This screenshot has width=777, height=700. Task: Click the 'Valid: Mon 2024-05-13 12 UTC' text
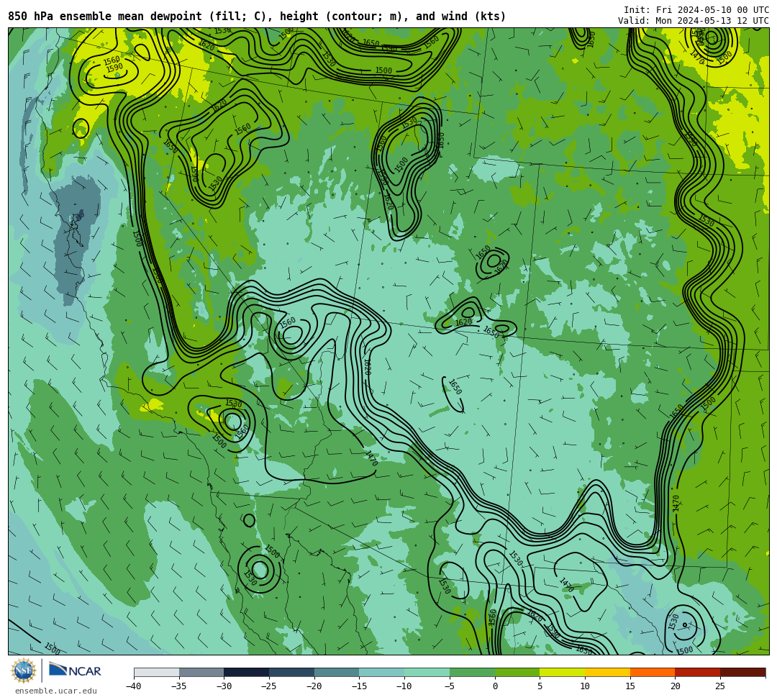tap(694, 21)
